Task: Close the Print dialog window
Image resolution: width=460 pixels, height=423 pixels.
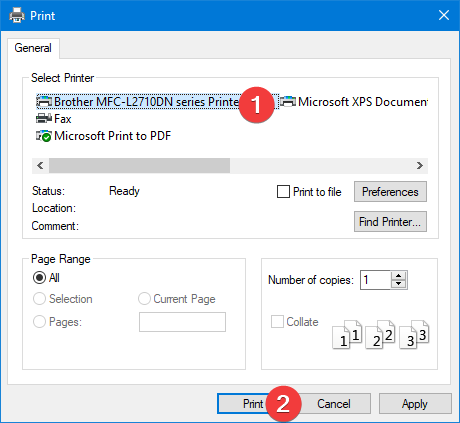Action: click(444, 15)
